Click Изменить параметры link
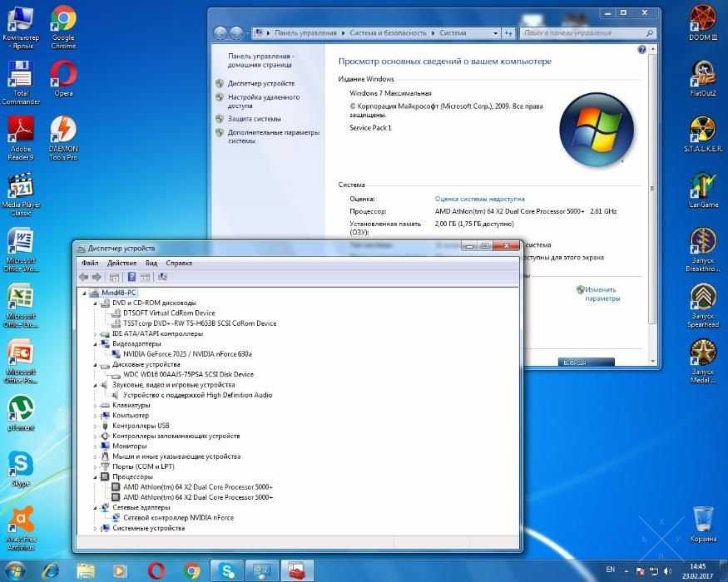Image resolution: width=728 pixels, height=582 pixels. pyautogui.click(x=602, y=293)
